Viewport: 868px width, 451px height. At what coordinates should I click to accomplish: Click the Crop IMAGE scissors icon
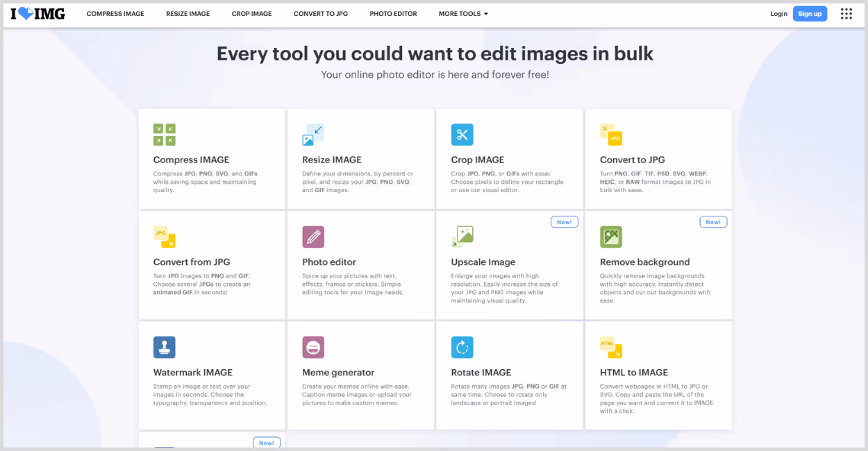tap(462, 135)
